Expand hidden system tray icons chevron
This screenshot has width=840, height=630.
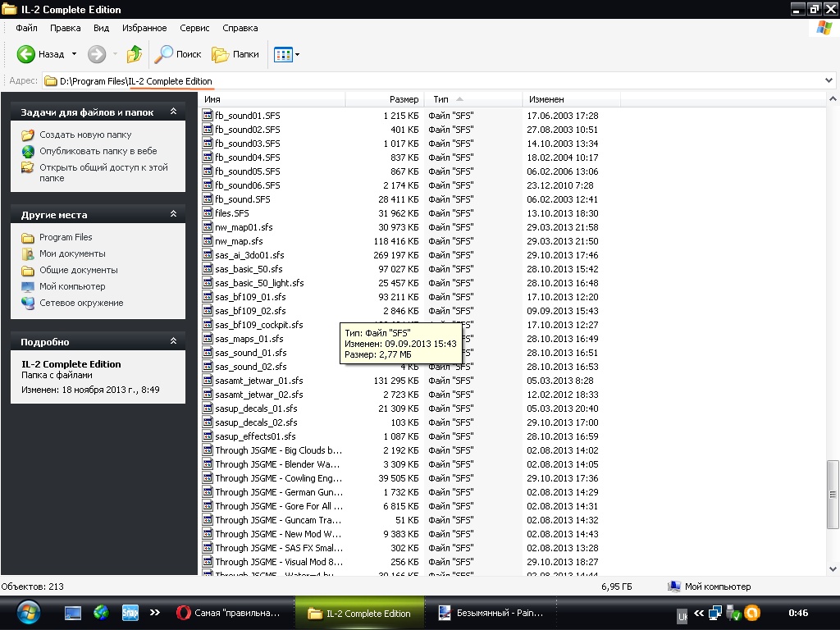pos(699,613)
